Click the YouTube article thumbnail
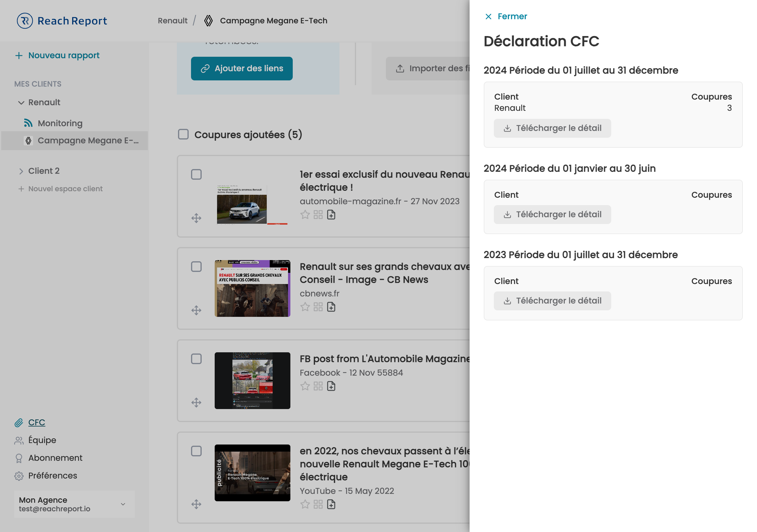The width and height of the screenshot is (757, 532). click(252, 472)
